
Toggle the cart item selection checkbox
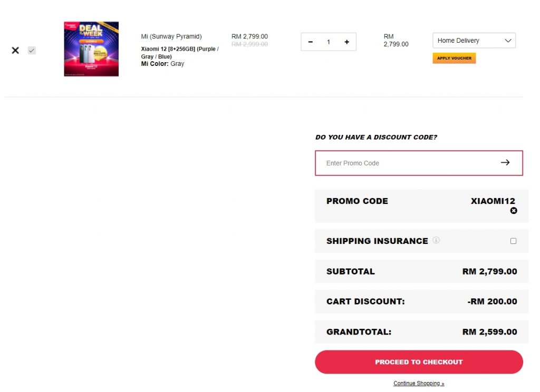tap(32, 51)
